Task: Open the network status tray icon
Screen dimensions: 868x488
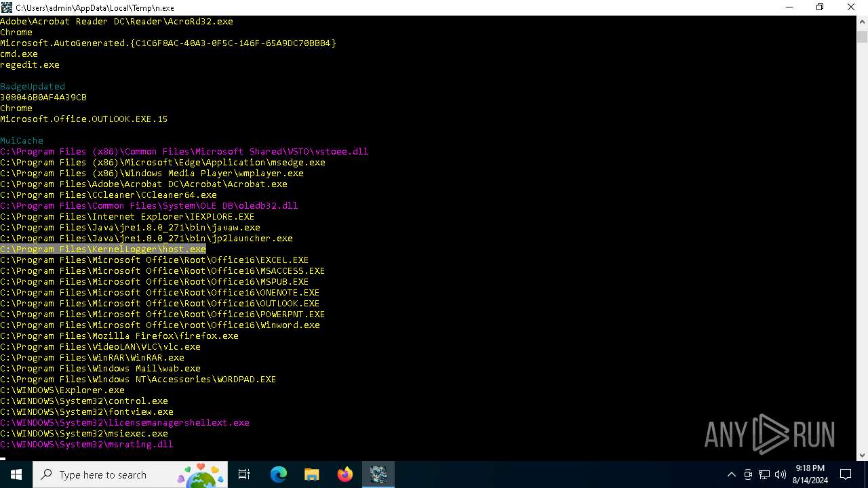Action: click(x=764, y=474)
